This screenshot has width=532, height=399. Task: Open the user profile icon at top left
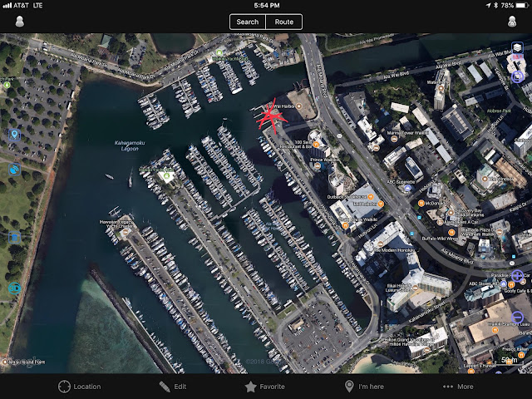20,22
